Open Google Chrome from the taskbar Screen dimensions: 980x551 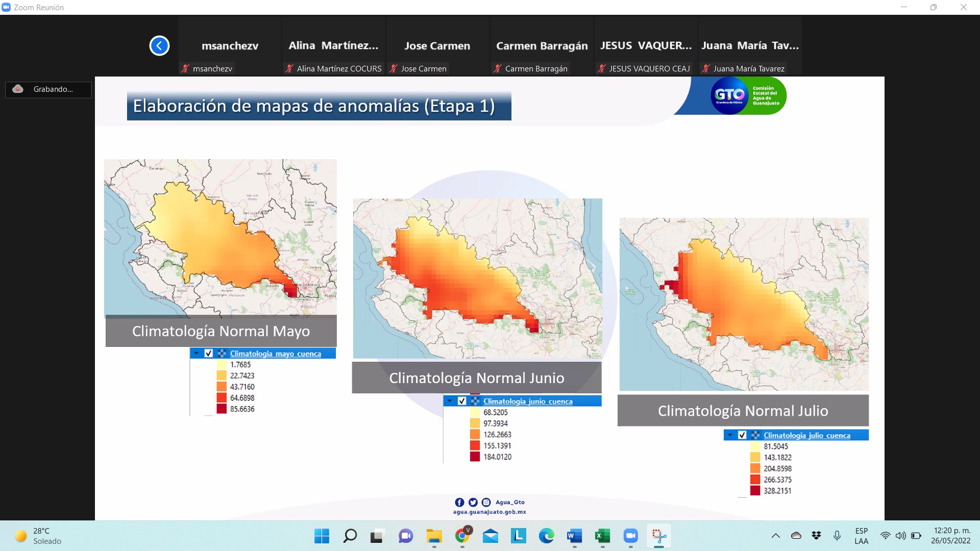click(462, 536)
